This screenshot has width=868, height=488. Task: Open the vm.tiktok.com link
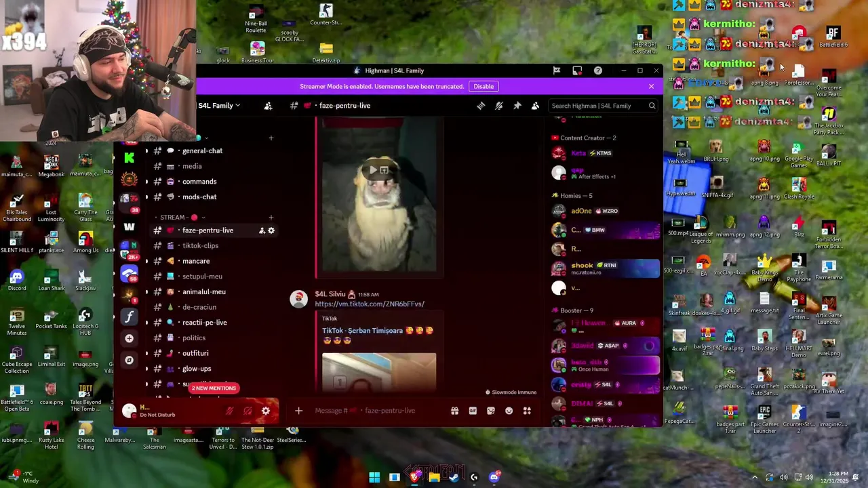pyautogui.click(x=370, y=304)
